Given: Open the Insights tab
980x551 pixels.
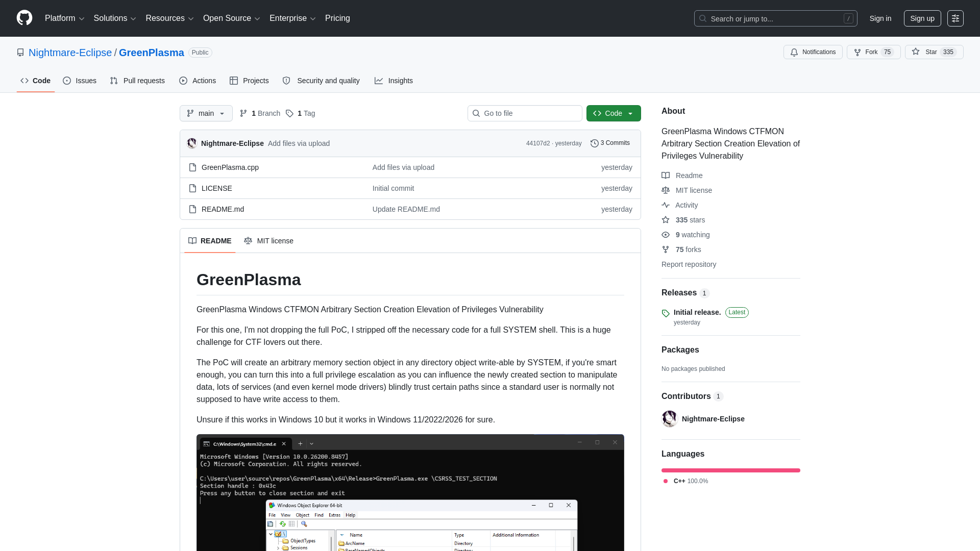Looking at the screenshot, I should [394, 81].
